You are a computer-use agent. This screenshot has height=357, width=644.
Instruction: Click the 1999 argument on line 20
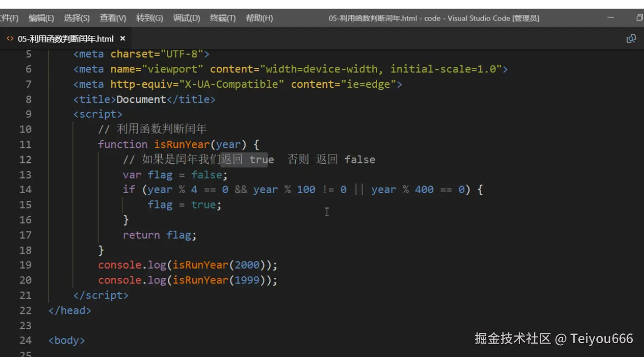(x=247, y=280)
